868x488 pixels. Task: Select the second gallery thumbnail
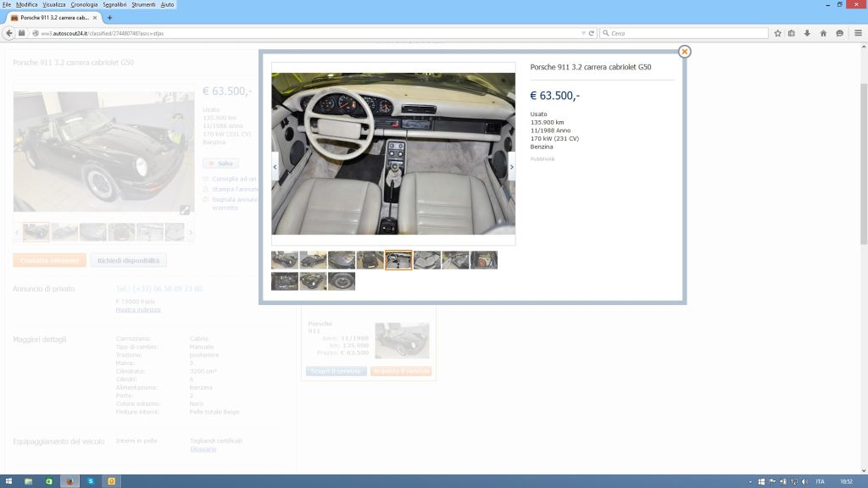coord(314,260)
